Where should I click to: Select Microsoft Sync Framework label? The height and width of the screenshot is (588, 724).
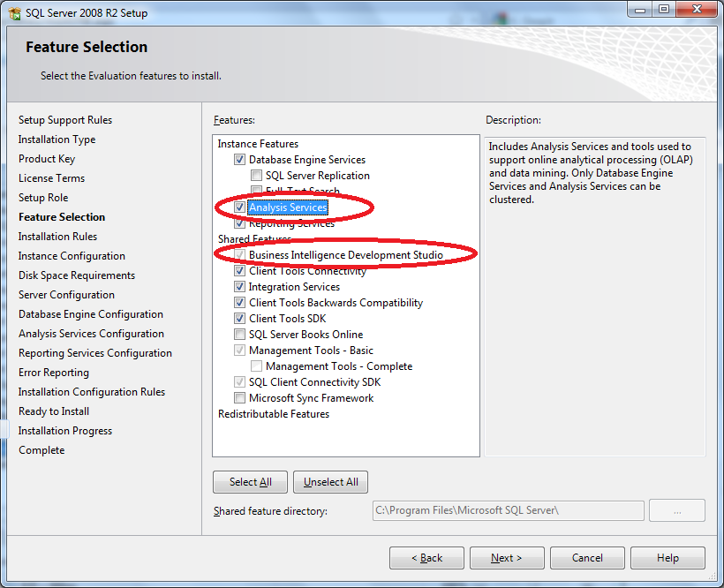311,398
